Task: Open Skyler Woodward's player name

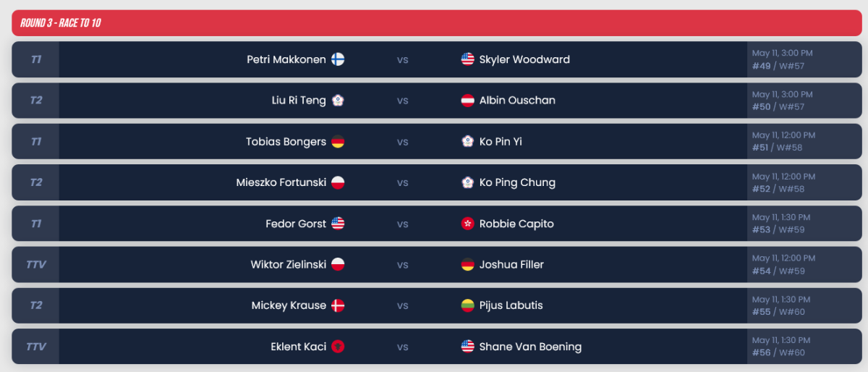Action: pyautogui.click(x=524, y=59)
